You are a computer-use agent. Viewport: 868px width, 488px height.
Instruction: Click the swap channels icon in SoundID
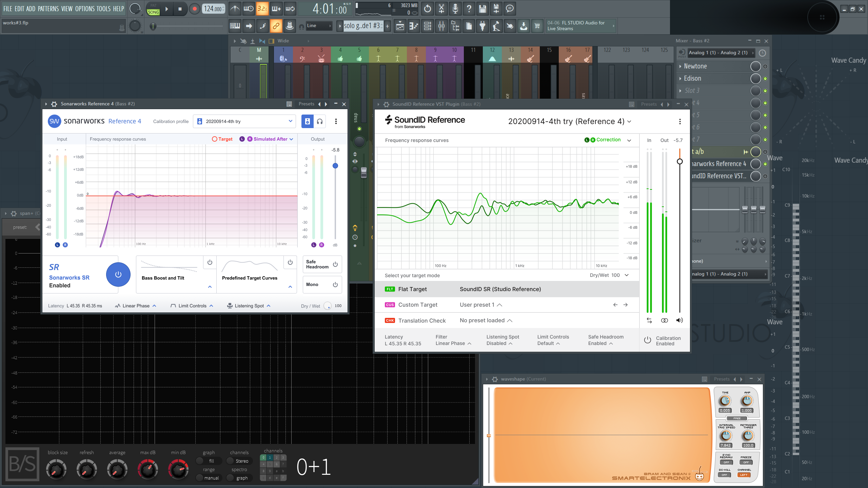(x=649, y=321)
